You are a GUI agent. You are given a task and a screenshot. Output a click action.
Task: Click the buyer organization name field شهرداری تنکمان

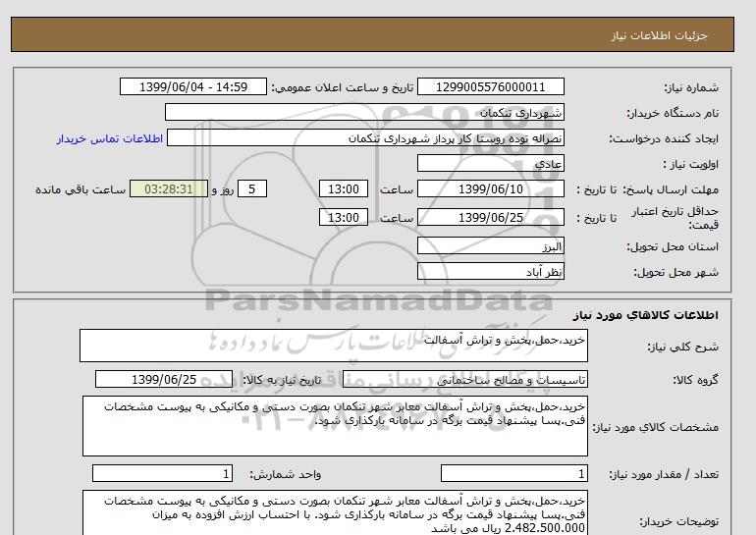pyautogui.click(x=364, y=112)
